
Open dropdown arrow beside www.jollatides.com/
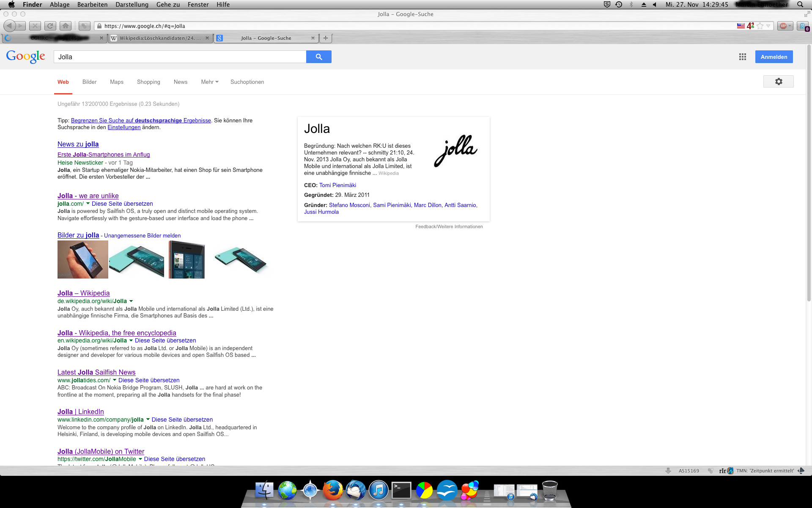115,380
